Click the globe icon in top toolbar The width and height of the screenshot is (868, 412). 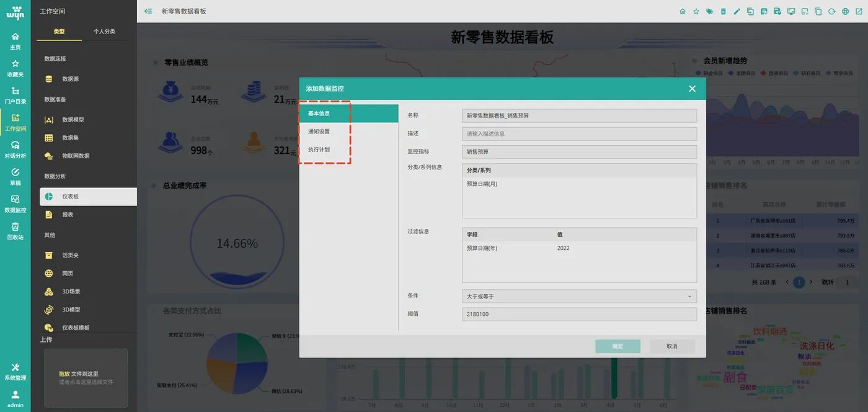point(845,11)
